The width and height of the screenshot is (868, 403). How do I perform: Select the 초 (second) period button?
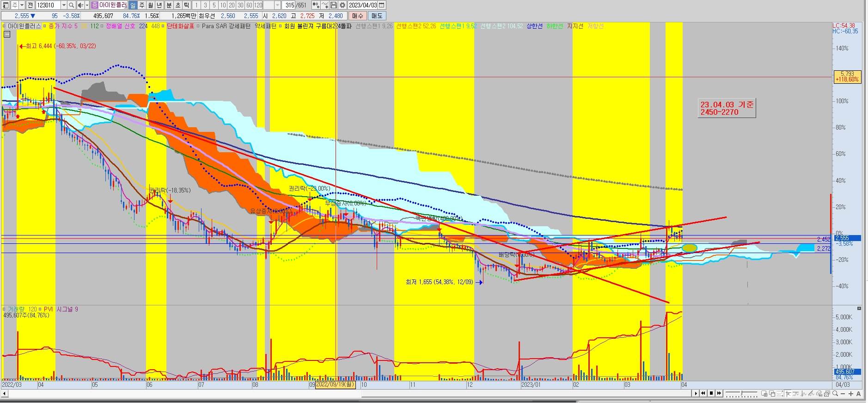point(178,5)
